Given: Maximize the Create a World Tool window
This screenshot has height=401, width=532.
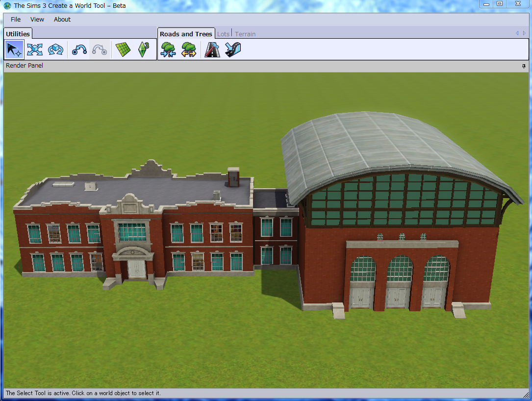Looking at the screenshot, I should [500, 4].
